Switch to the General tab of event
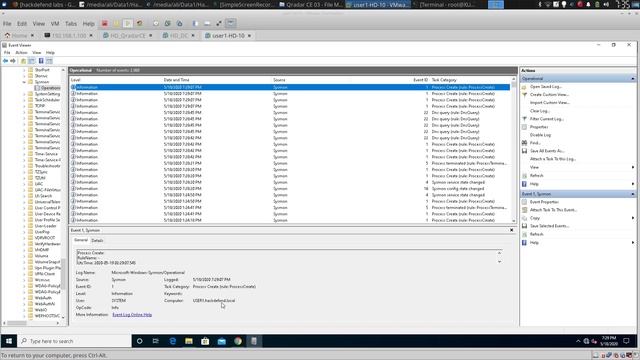Image resolution: width=640 pixels, height=360 pixels. tap(81, 240)
